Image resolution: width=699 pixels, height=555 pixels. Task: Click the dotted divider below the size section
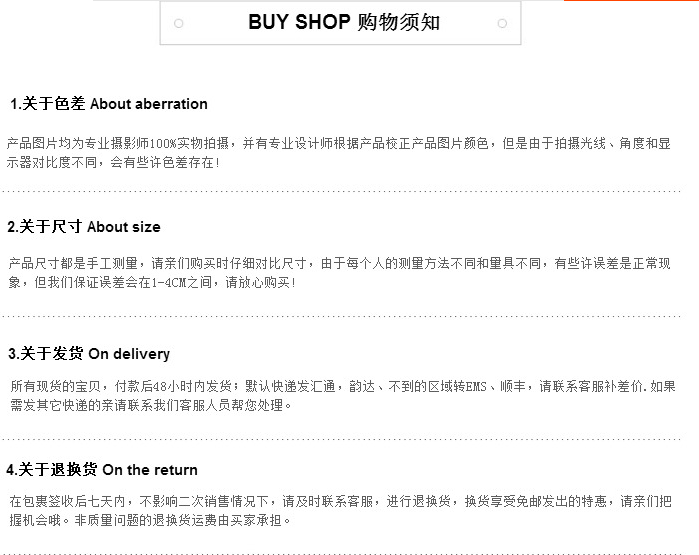[350, 314]
